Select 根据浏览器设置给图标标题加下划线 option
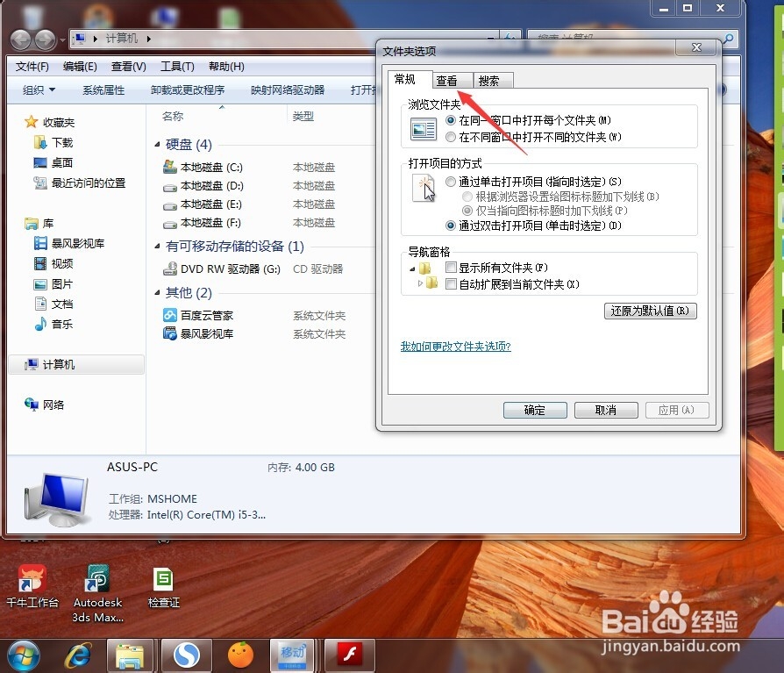This screenshot has width=784, height=673. tap(467, 197)
